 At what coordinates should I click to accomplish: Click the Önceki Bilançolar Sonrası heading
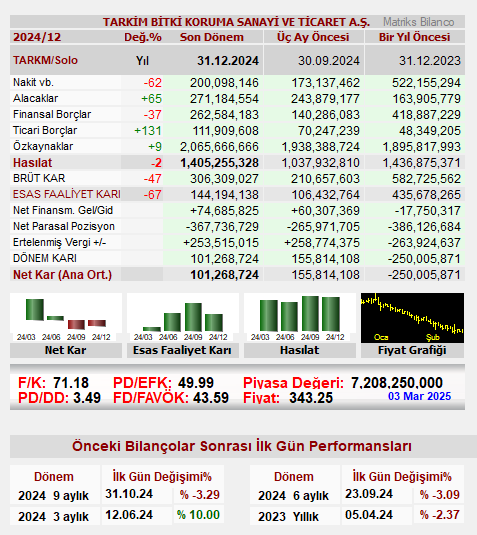pos(242,446)
